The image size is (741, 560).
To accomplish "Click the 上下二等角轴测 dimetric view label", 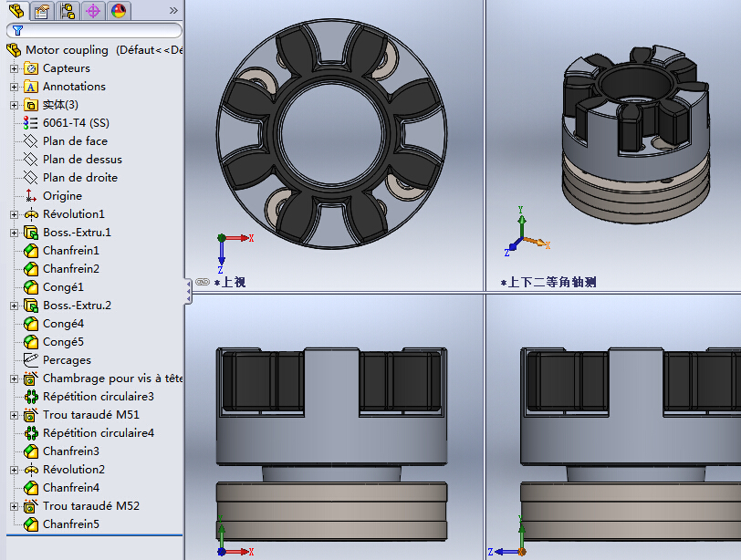I will click(x=548, y=283).
